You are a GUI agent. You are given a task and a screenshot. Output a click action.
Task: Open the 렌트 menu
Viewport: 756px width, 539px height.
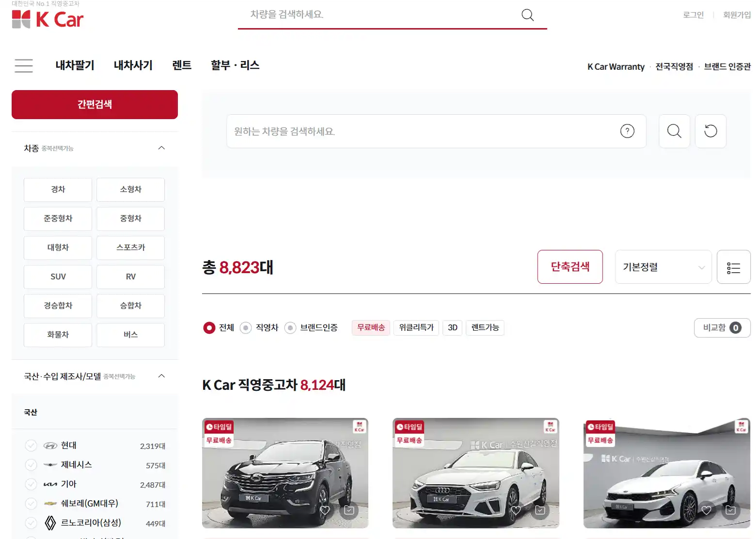pos(182,65)
